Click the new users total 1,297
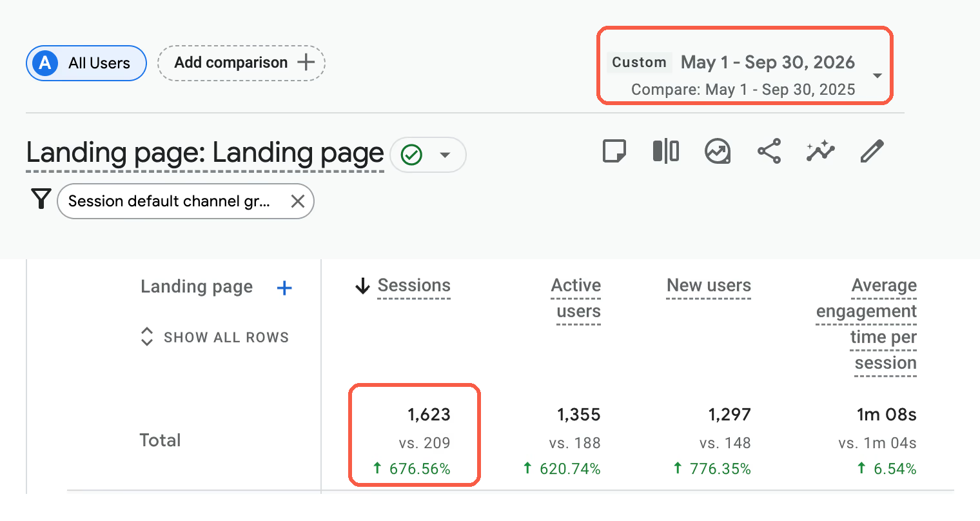 tap(730, 415)
